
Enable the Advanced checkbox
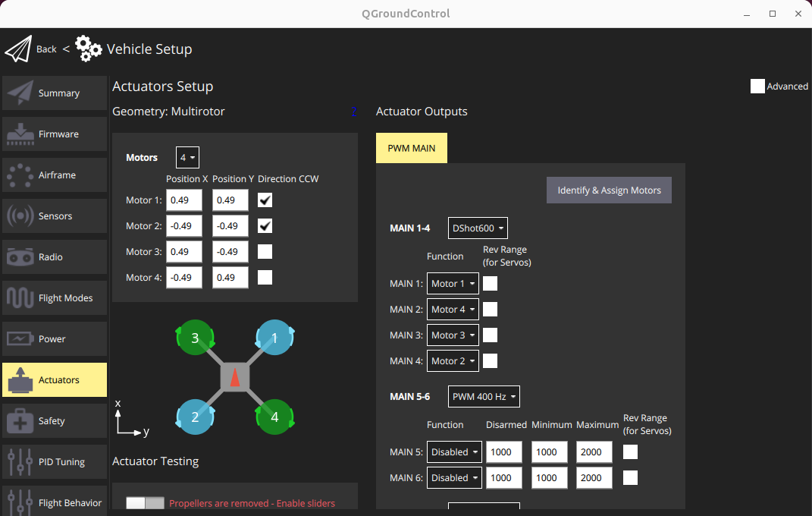(757, 86)
